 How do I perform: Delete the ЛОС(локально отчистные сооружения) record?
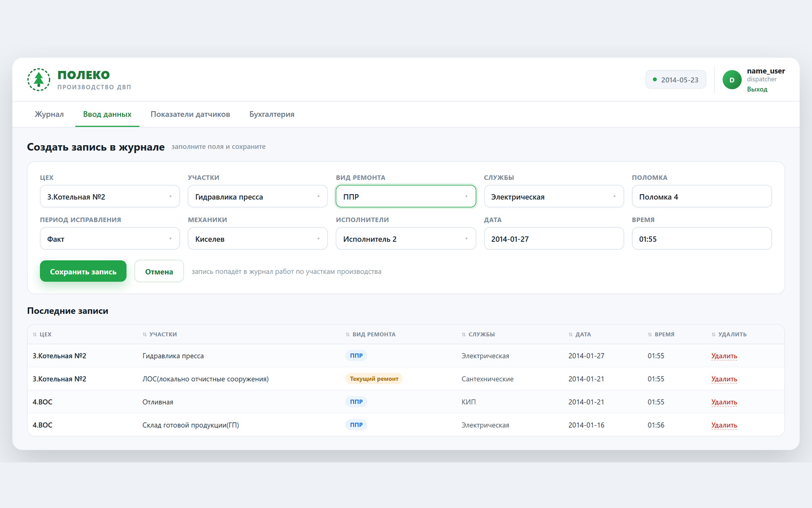(724, 379)
